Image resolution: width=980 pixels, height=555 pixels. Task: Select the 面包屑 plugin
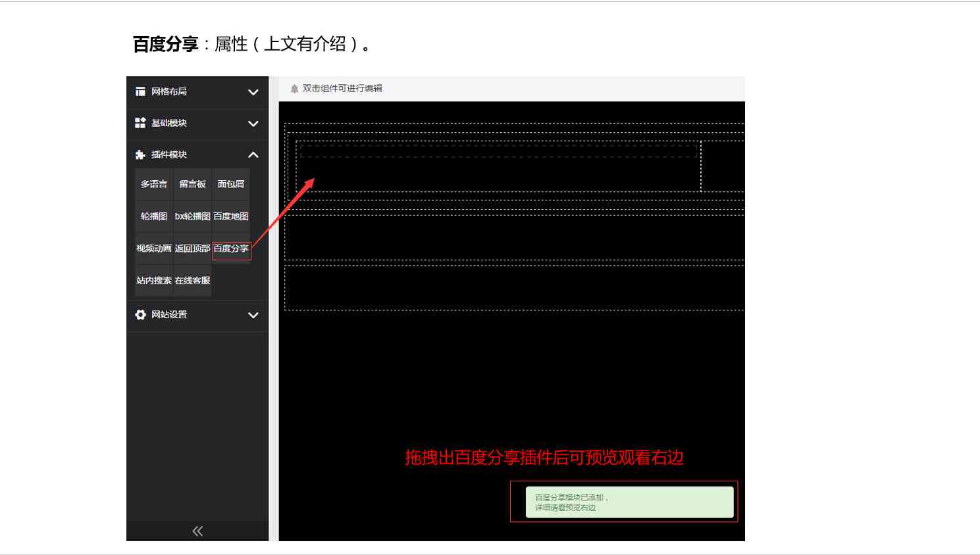coord(231,184)
